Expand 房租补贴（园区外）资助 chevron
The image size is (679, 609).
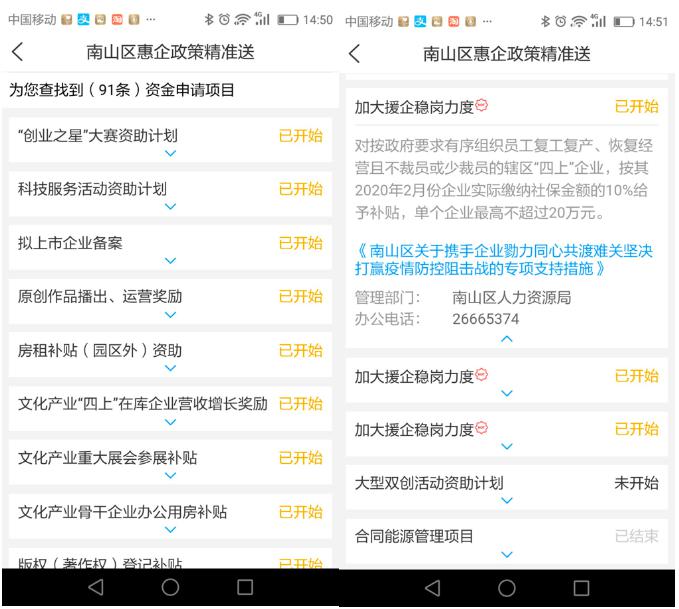[x=171, y=368]
